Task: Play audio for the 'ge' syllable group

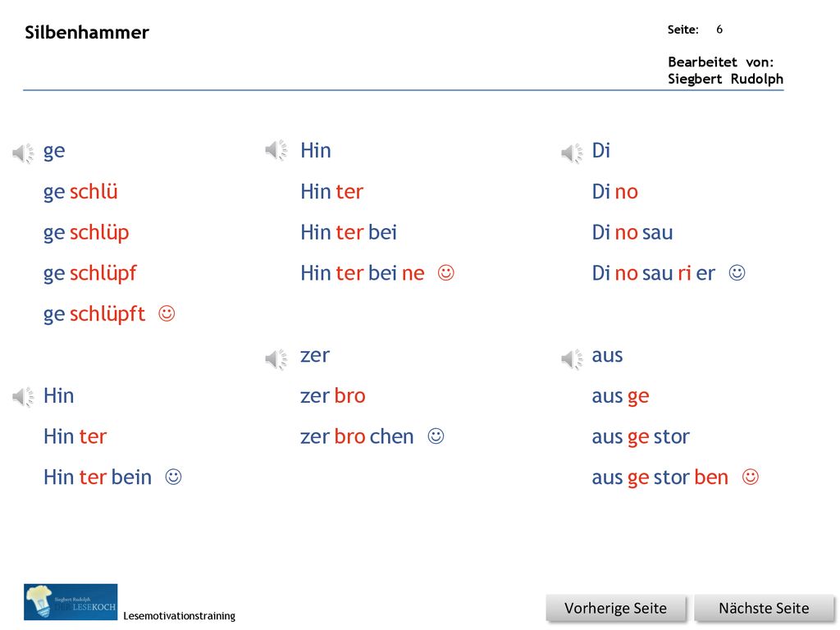Action: [23, 153]
